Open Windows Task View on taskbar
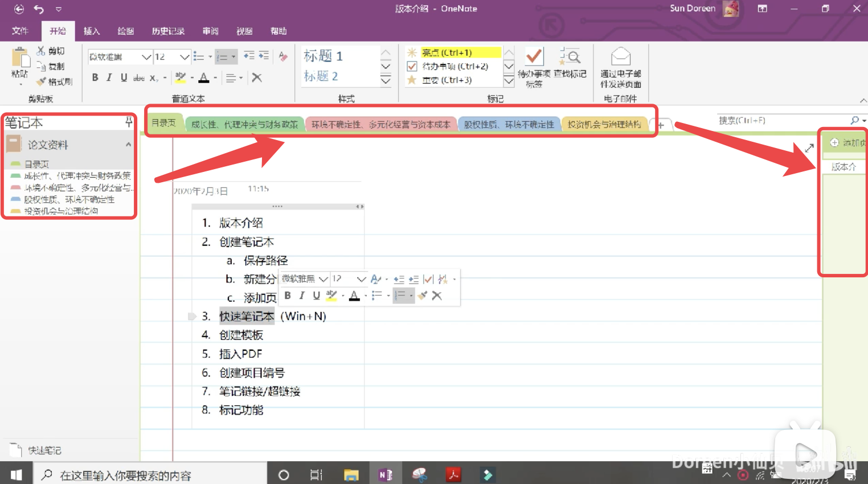868x484 pixels. point(316,474)
